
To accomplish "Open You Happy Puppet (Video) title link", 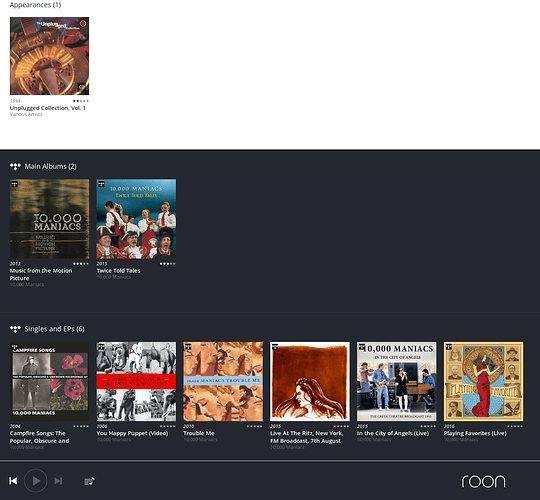I will click(132, 433).
